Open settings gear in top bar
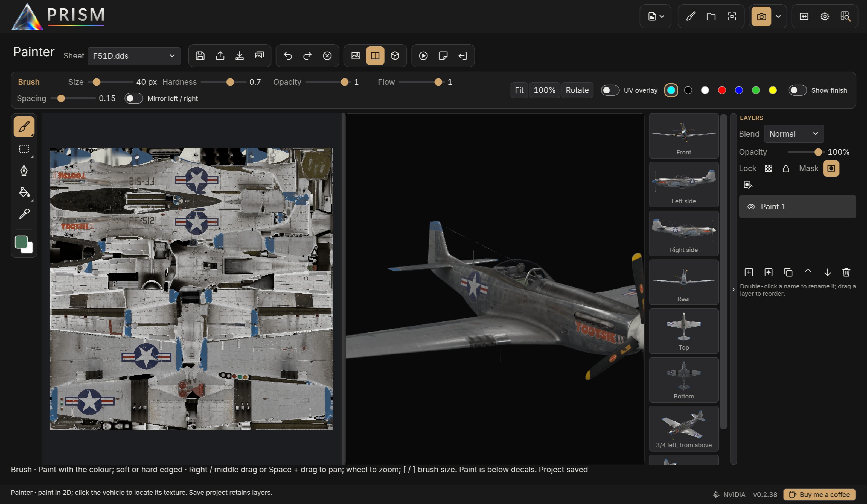 pyautogui.click(x=825, y=16)
